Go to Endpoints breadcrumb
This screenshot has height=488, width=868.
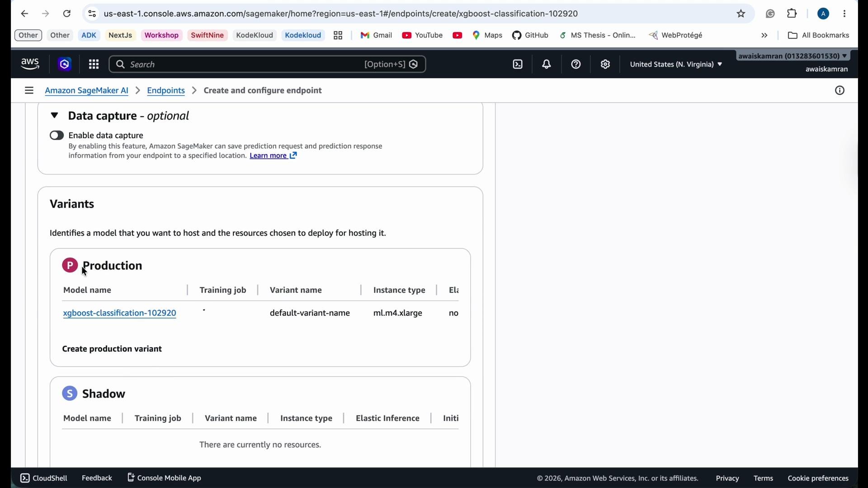click(x=166, y=91)
